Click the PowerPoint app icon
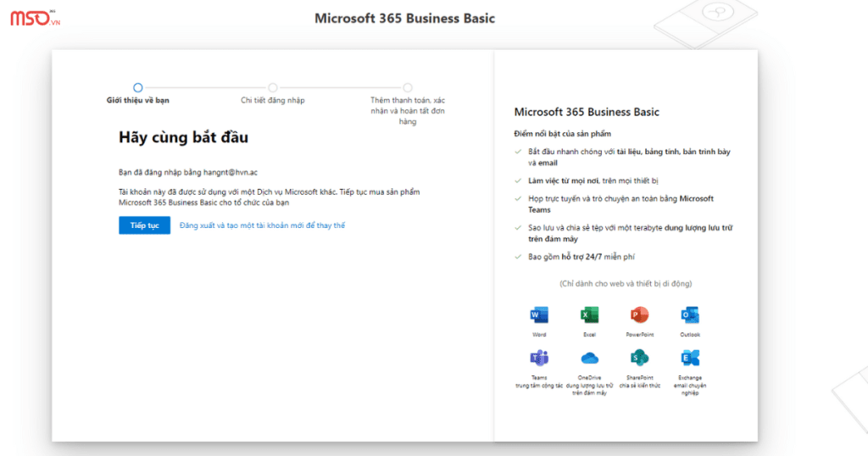 tap(639, 315)
